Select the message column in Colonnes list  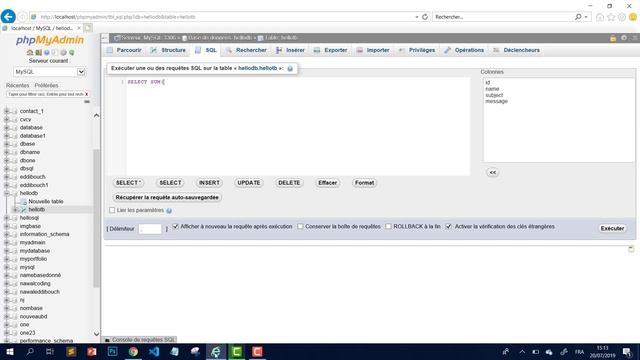click(496, 101)
